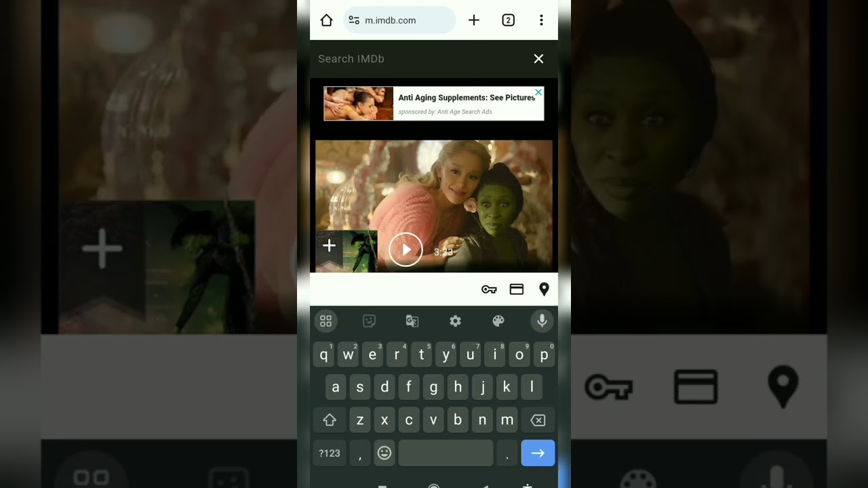Screen dimensions: 868x488
Task: Tap the space bar
Action: point(446,453)
